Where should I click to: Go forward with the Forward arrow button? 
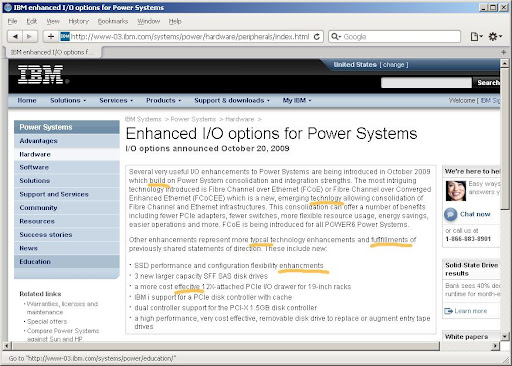[x=30, y=36]
